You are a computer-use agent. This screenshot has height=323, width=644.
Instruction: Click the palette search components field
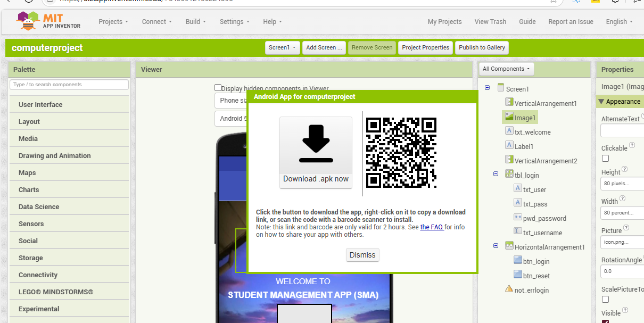tap(69, 85)
